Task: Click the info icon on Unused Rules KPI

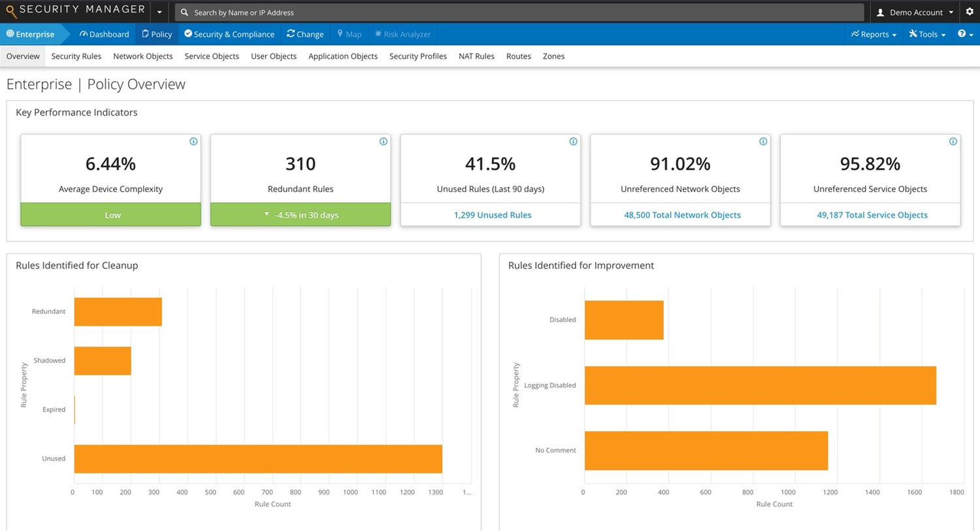Action: [573, 141]
